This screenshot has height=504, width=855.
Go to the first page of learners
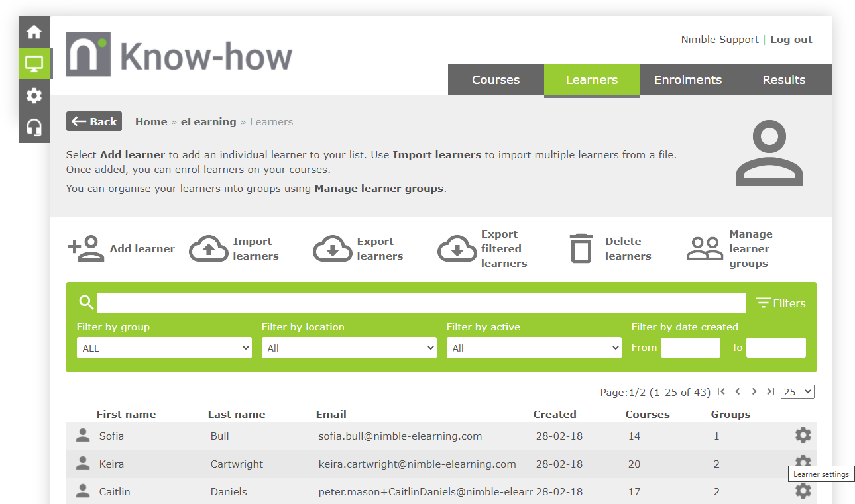[x=722, y=391]
